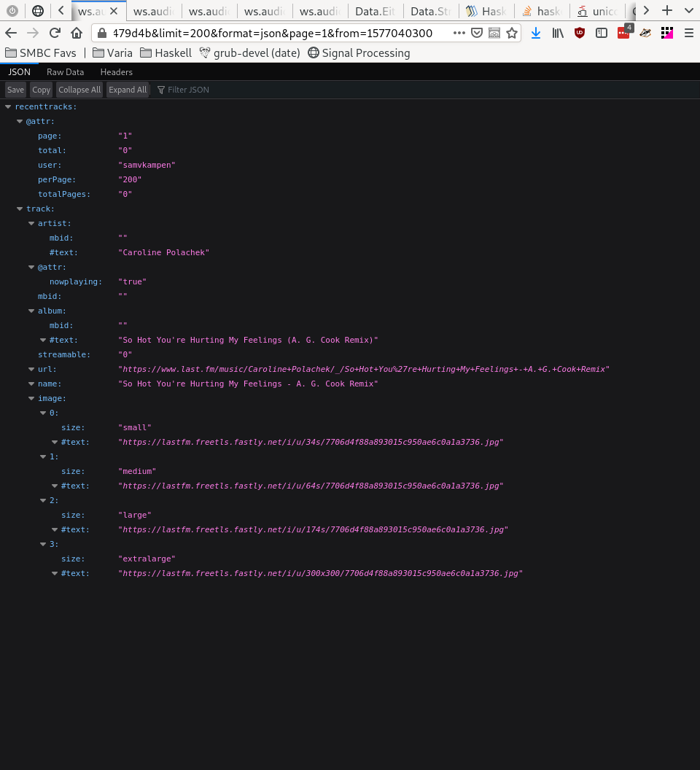Open the SMBC Favs bookmark folder
The width and height of the screenshot is (700, 770).
tap(41, 52)
